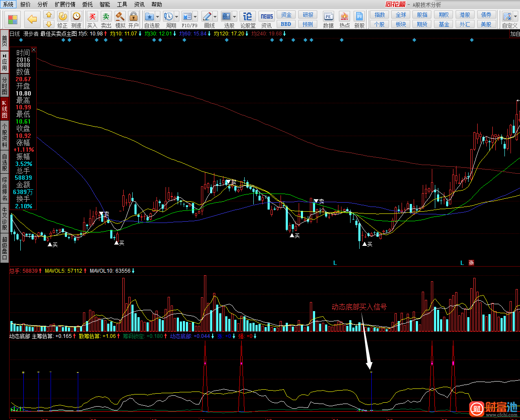Click the red 涨 marker on chart
520x420 pixels.
[x=472, y=262]
